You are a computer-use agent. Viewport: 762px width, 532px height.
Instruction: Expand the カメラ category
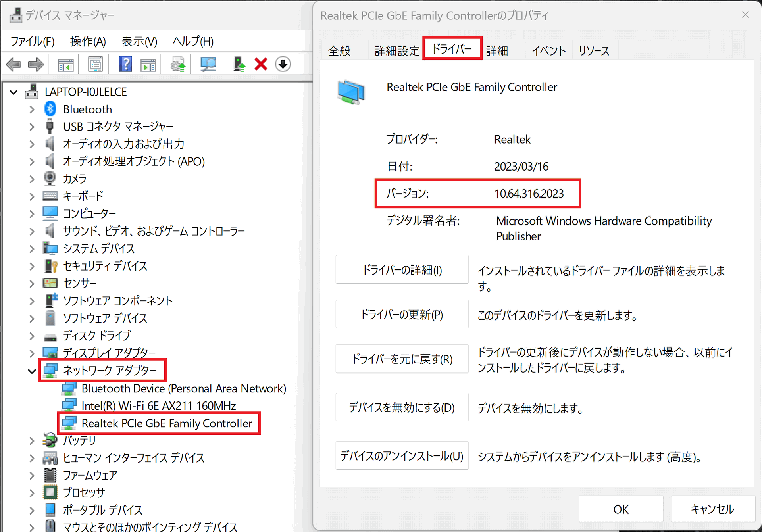point(32,179)
